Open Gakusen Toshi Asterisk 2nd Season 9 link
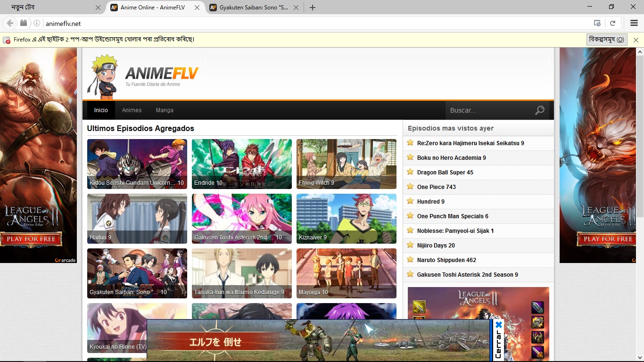This screenshot has height=362, width=644. click(x=468, y=274)
